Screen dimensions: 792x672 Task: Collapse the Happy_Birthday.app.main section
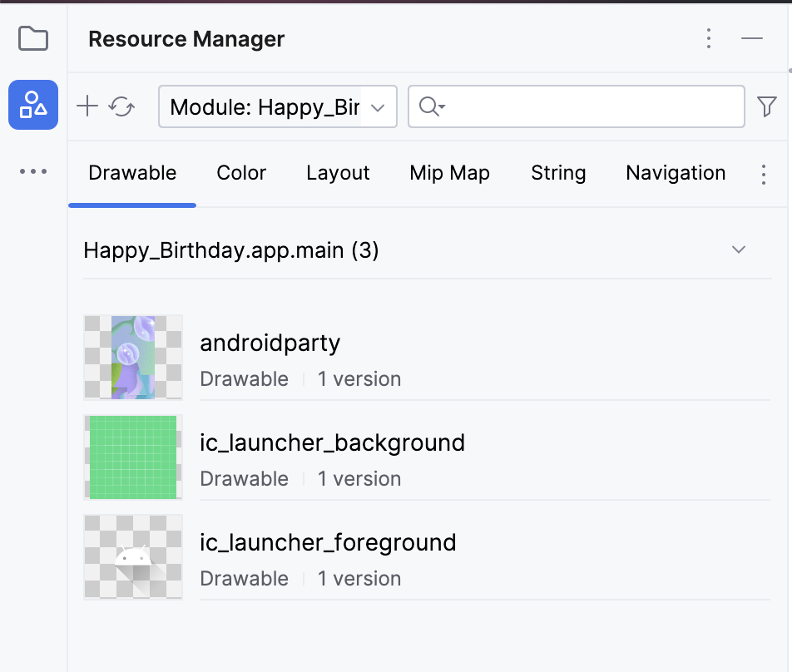pos(738,250)
